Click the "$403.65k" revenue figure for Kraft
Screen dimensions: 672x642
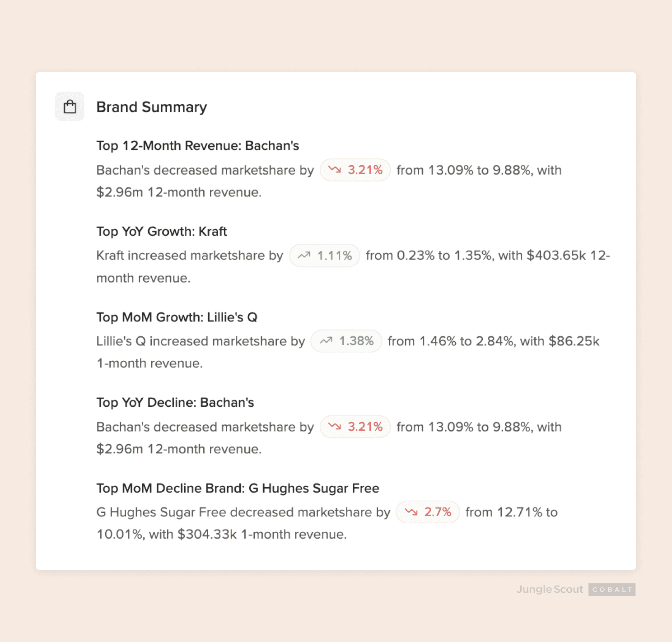click(x=556, y=256)
